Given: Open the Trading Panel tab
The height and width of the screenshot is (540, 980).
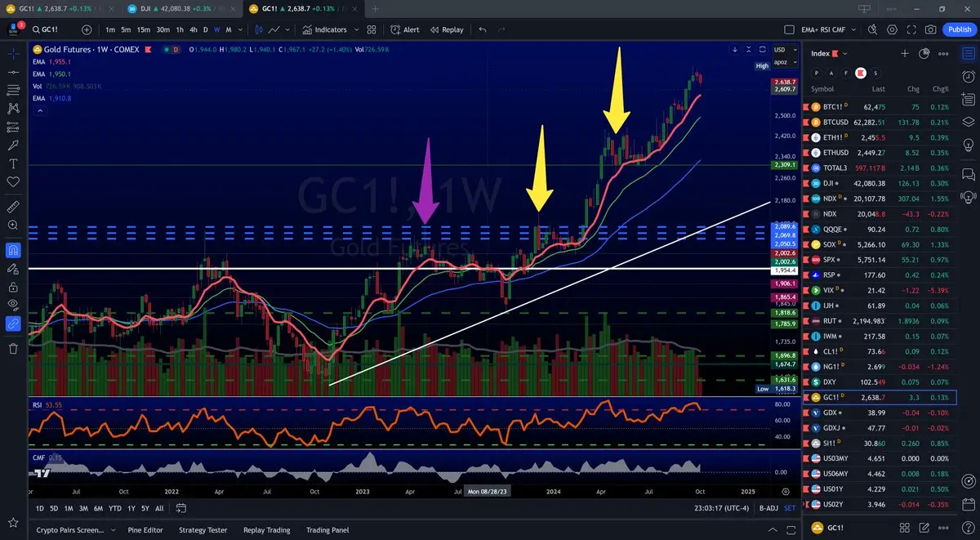Looking at the screenshot, I should click(327, 530).
